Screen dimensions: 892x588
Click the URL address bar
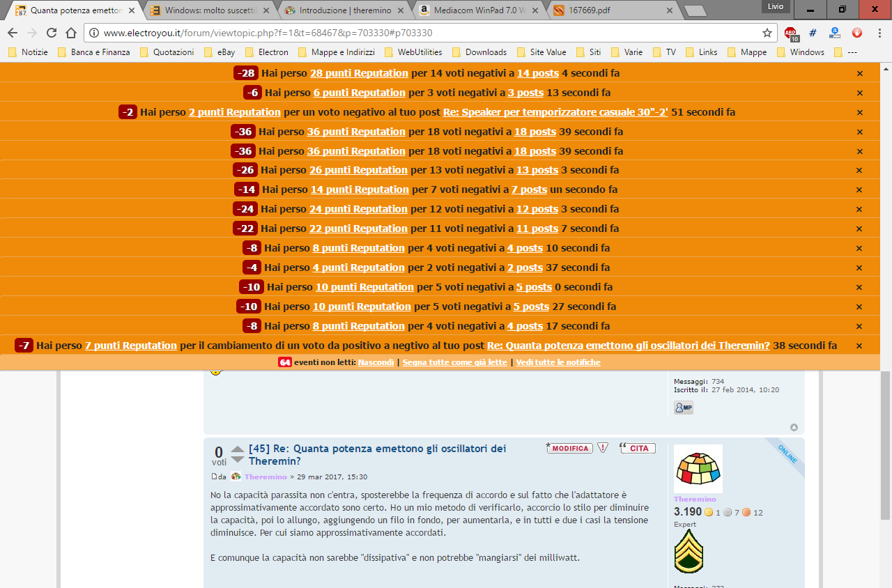tap(418, 33)
